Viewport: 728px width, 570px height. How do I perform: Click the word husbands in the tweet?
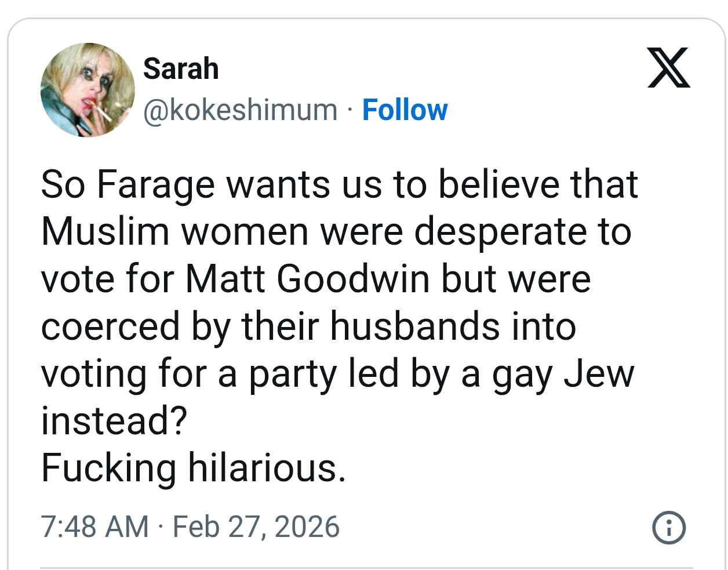point(414,326)
